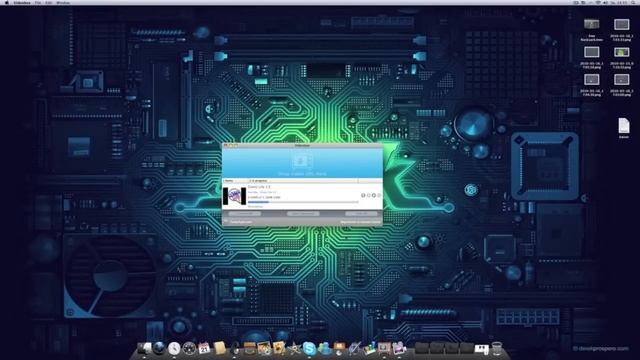640x360 pixels.
Task: Open the Trash in the Dock
Action: tap(497, 348)
